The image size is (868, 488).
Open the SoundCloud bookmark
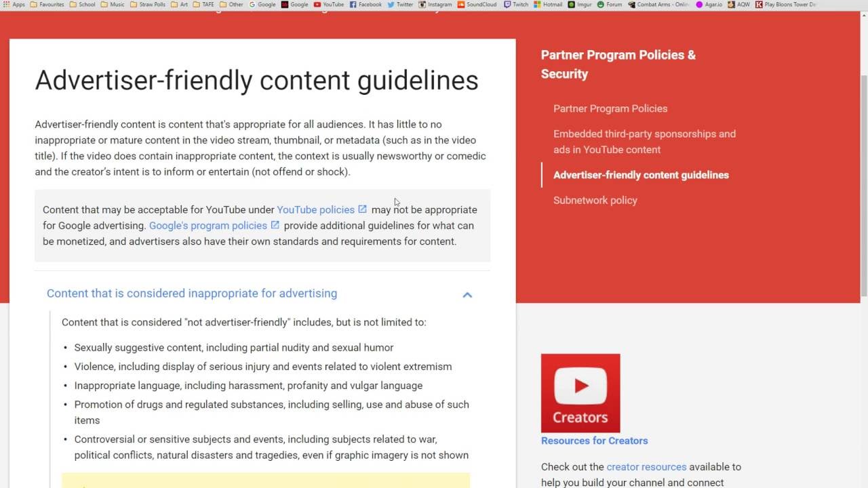point(477,4)
